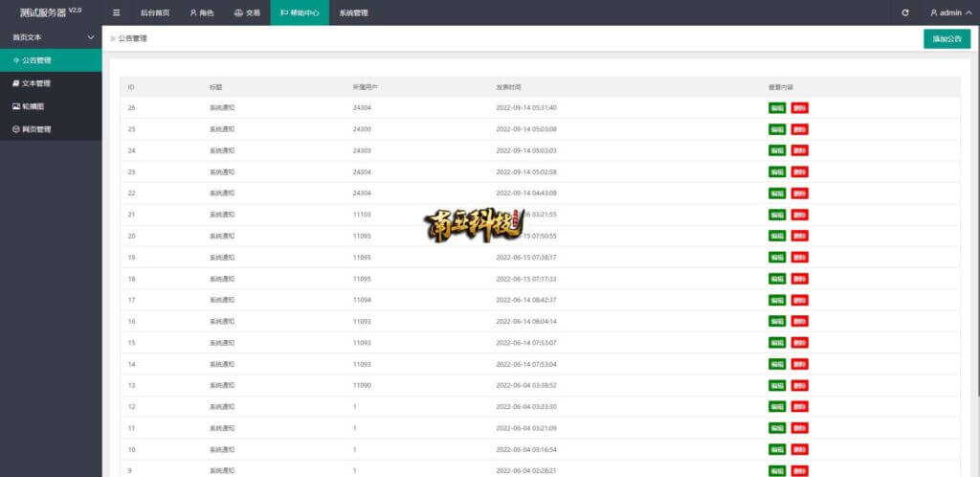Go to 后台首页 in top navigation
The width and height of the screenshot is (980, 477).
(154, 12)
